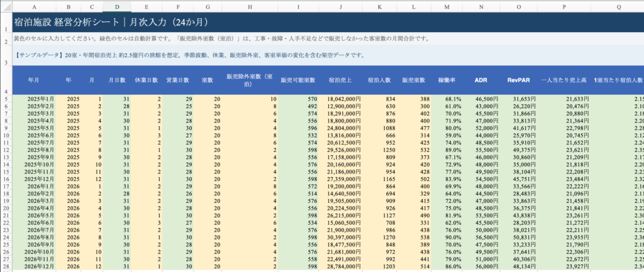The width and height of the screenshot is (644, 272).
Task: Select row 4 number header
Action: tap(6, 80)
